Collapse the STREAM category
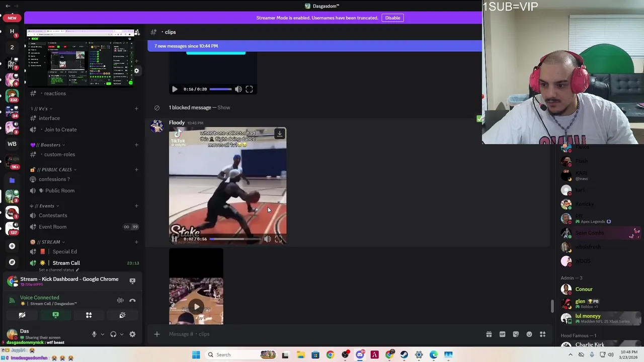This screenshot has width=644, height=362. [x=48, y=242]
